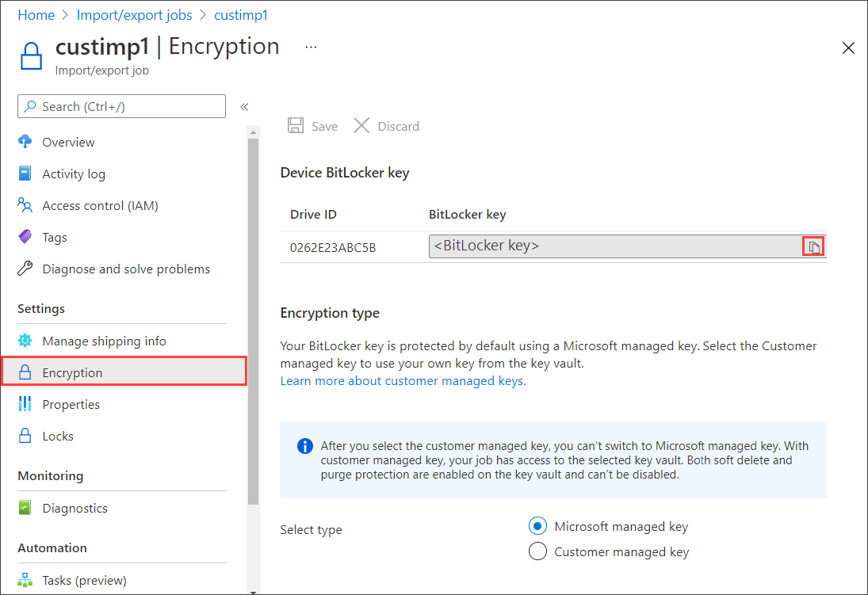Open the Overview page
This screenshot has width=868, height=595.
[x=66, y=142]
